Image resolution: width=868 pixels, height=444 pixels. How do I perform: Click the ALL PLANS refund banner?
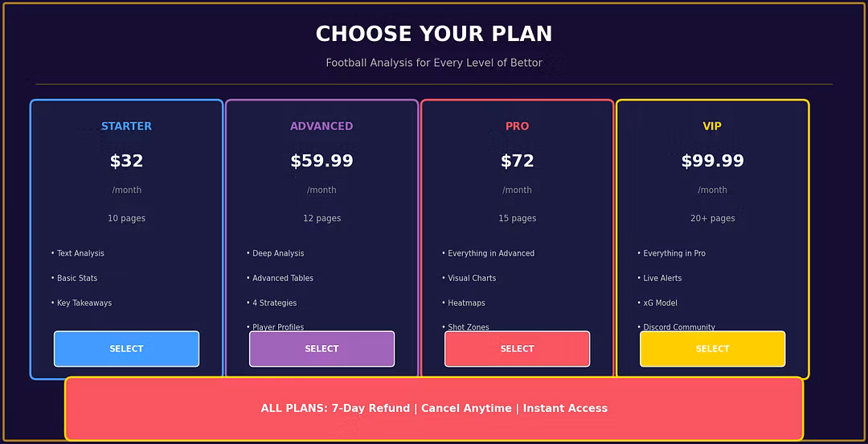point(434,409)
